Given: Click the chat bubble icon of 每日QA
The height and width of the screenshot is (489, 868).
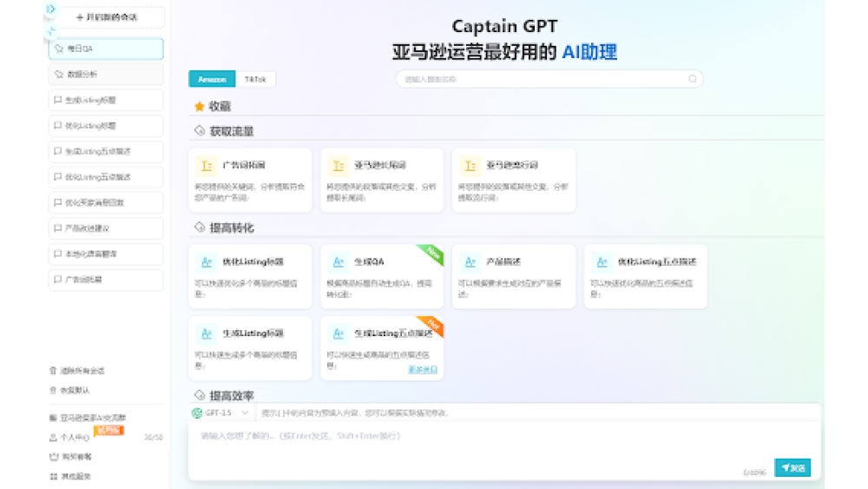Looking at the screenshot, I should tap(59, 49).
